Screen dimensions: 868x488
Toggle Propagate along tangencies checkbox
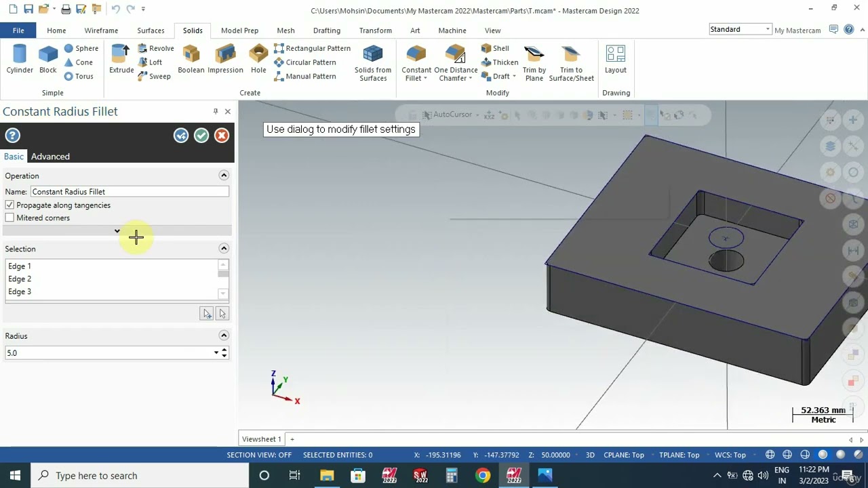[x=9, y=205]
